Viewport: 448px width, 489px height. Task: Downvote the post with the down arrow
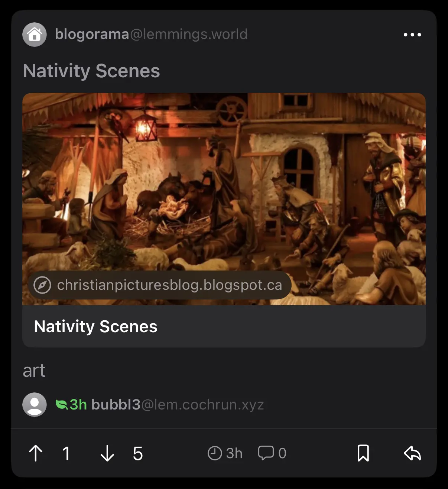pos(107,453)
